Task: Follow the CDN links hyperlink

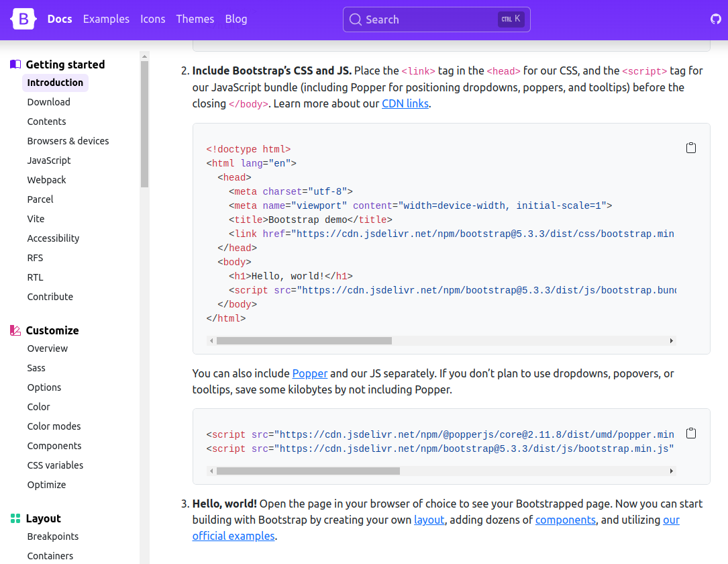Action: (405, 103)
